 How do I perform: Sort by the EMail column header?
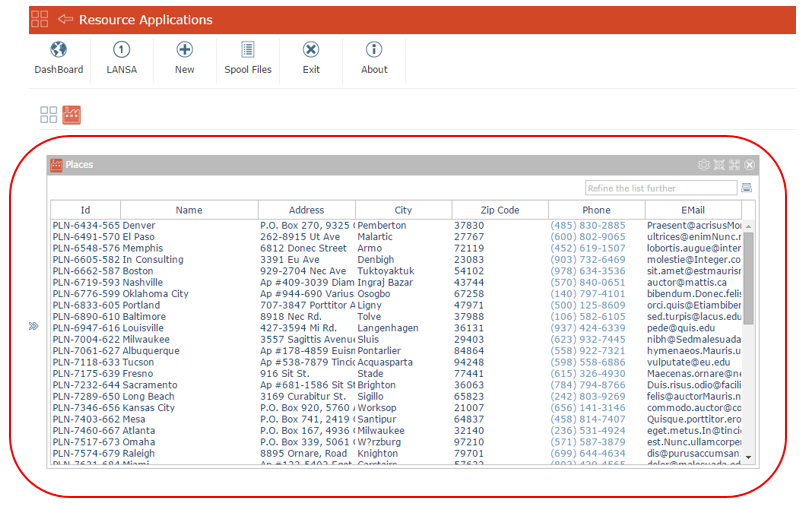coord(693,210)
